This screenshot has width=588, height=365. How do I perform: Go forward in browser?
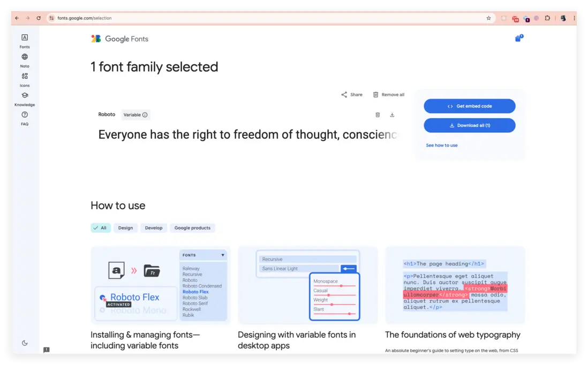tap(28, 18)
